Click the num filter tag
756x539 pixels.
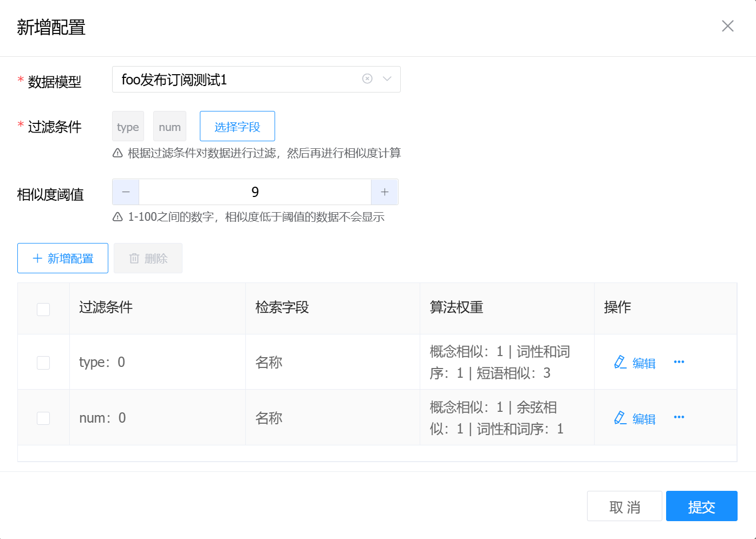(170, 127)
